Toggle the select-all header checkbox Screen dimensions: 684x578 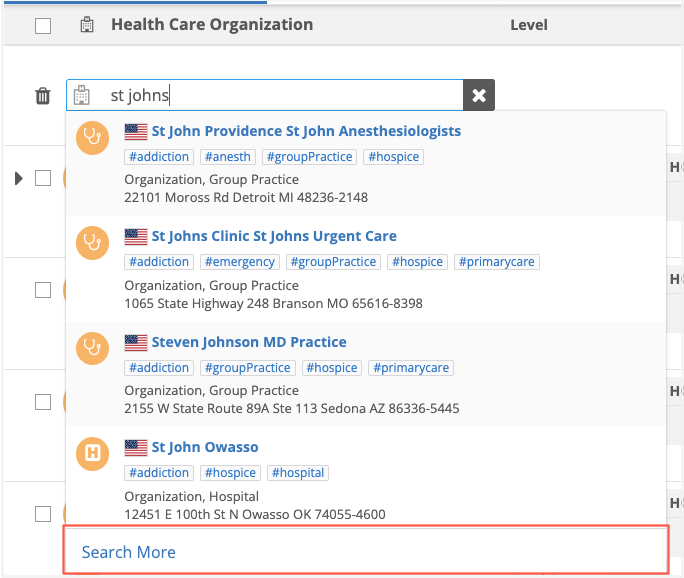click(x=43, y=26)
